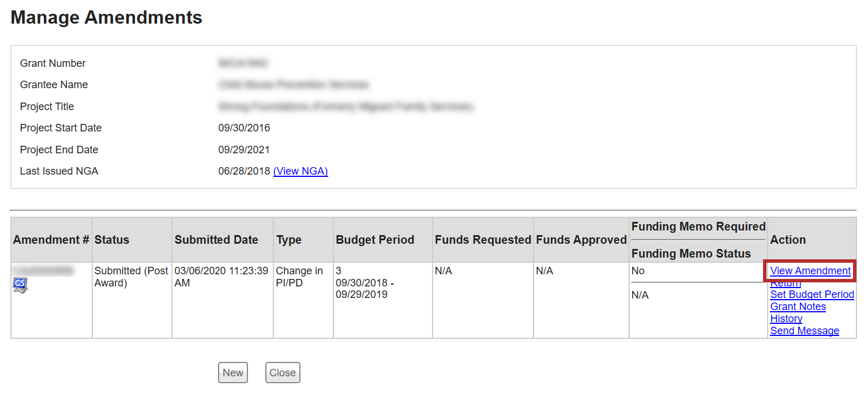Open Grant Notes for the amendment
This screenshot has width=868, height=393.
(x=798, y=307)
